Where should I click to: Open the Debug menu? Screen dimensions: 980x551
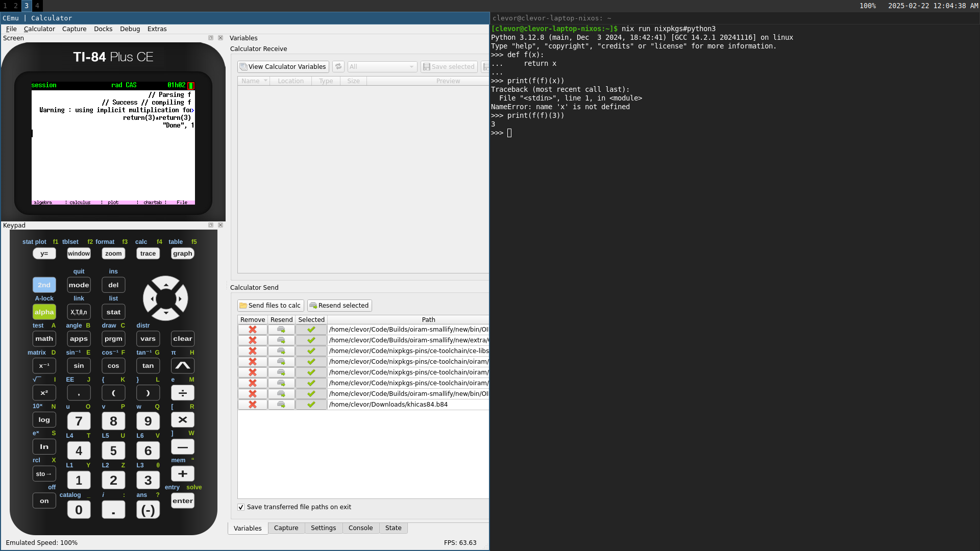tap(130, 29)
